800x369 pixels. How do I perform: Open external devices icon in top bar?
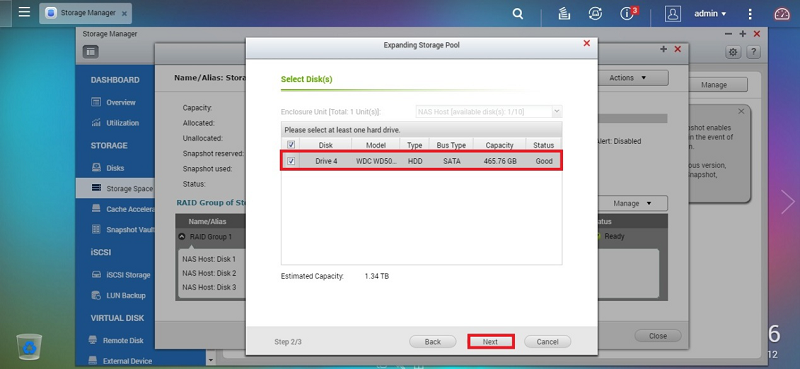[595, 14]
